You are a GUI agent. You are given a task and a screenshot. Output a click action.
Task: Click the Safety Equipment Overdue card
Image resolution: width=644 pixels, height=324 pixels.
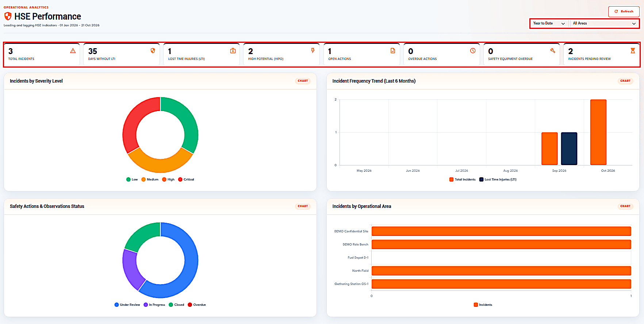[521, 55]
